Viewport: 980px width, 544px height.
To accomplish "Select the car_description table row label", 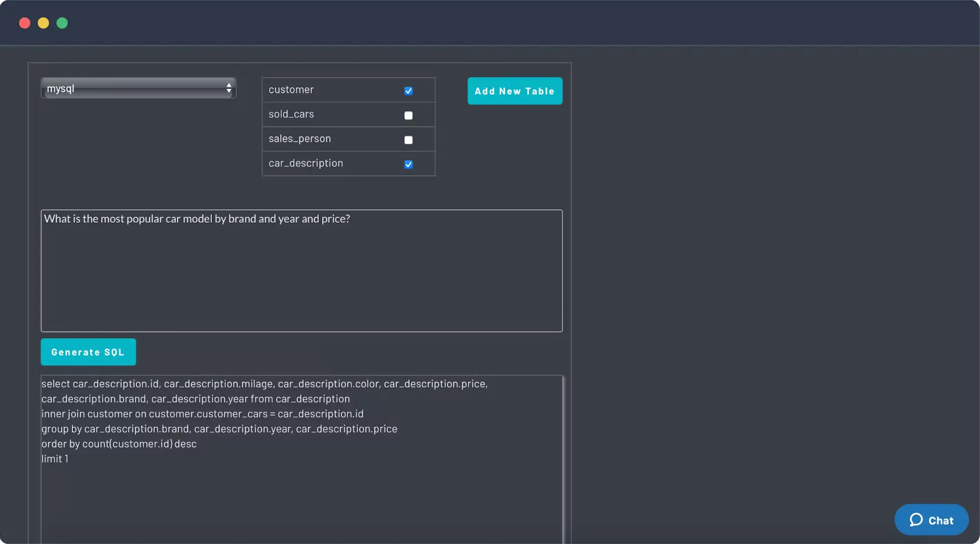I will (305, 163).
